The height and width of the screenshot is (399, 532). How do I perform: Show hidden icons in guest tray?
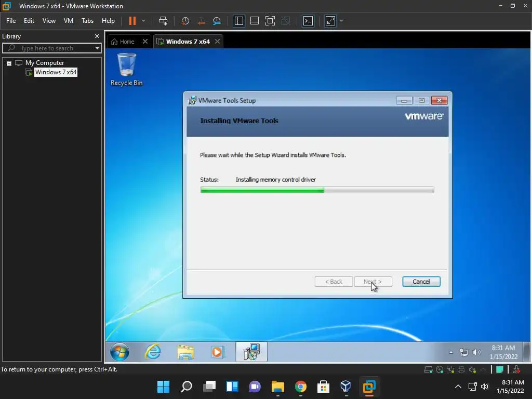(x=451, y=353)
